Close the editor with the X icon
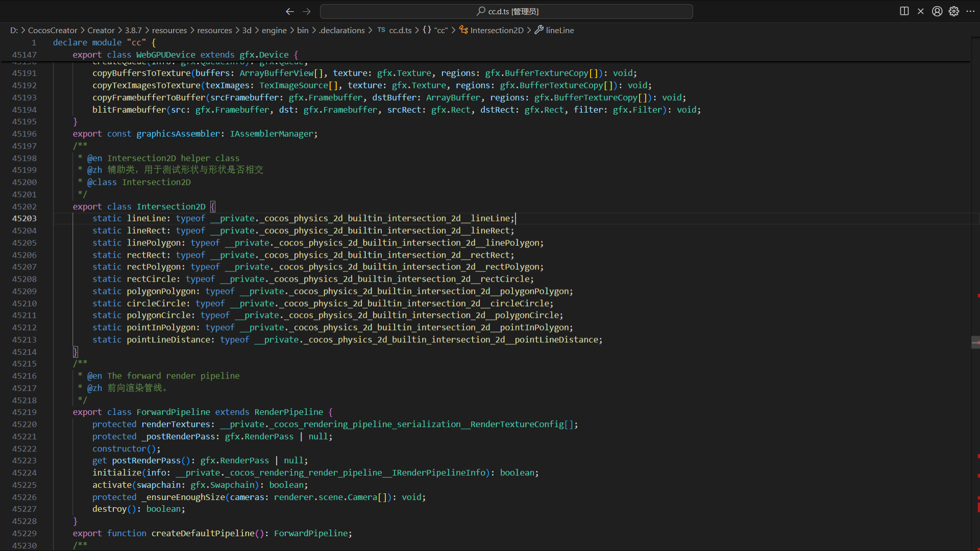This screenshot has width=980, height=551. coord(920,11)
